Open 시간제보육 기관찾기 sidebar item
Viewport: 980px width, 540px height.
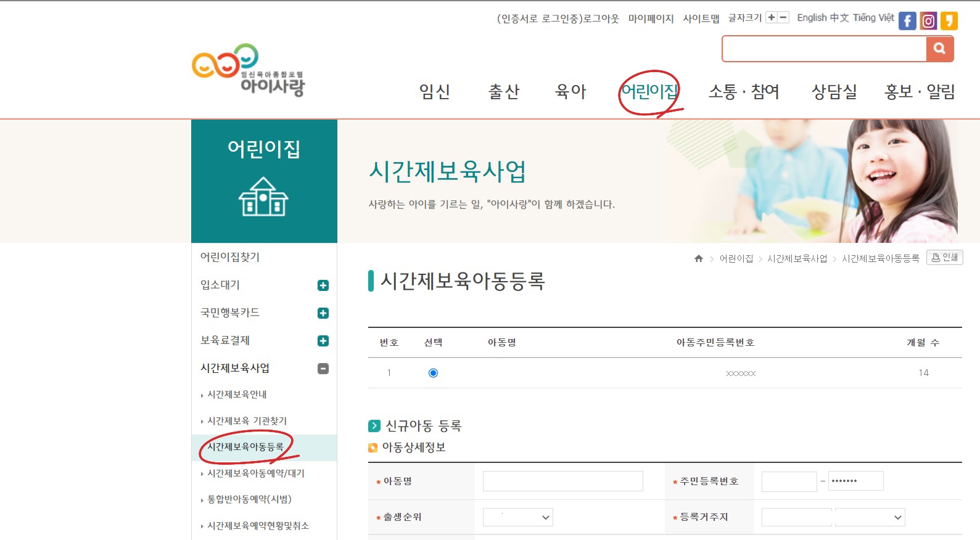pos(247,421)
